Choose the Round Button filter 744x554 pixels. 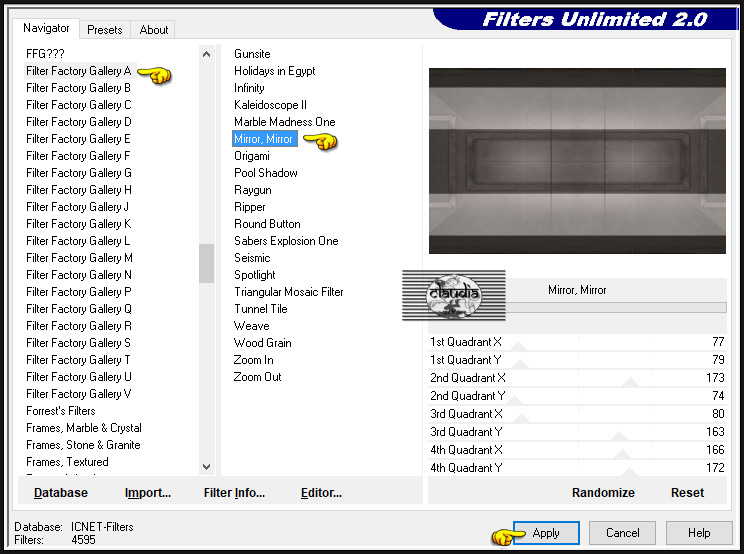click(267, 224)
